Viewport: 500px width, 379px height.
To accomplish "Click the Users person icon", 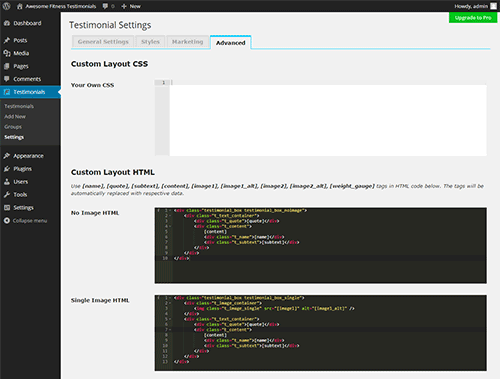I will click(x=7, y=182).
